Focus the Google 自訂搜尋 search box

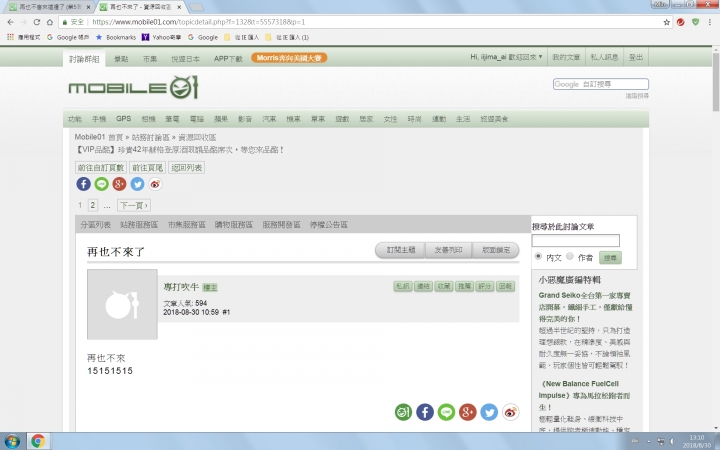point(601,84)
